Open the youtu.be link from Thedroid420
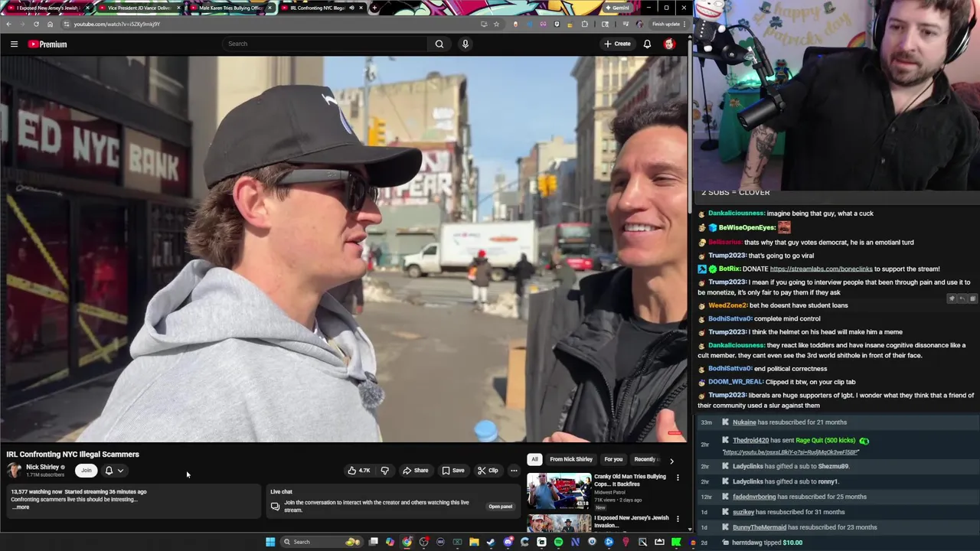 pyautogui.click(x=792, y=452)
